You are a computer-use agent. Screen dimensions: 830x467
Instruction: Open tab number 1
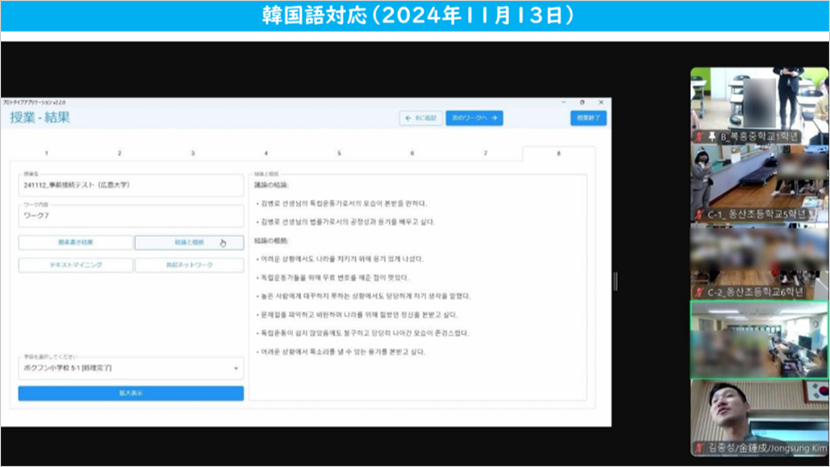point(47,153)
